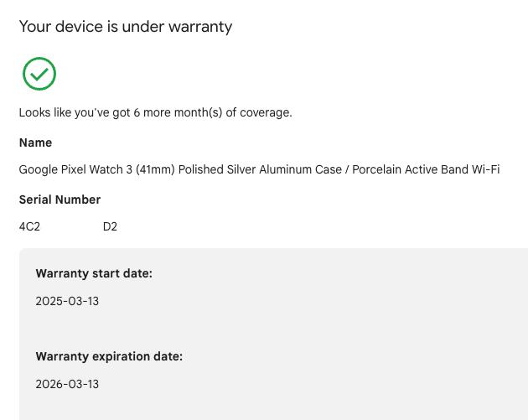The width and height of the screenshot is (528, 420).
Task: Click the "Name" field label
Action: coord(35,143)
